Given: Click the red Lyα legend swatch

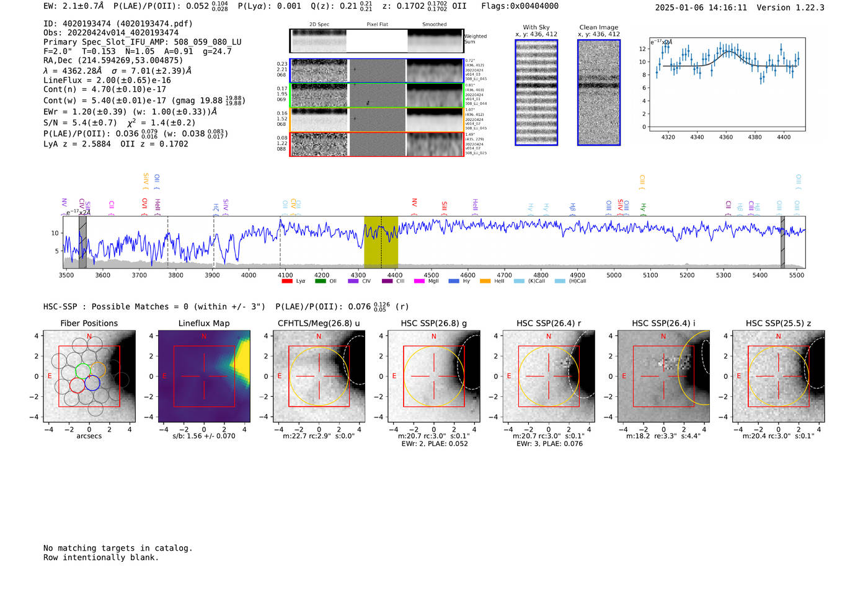Looking at the screenshot, I should (x=287, y=281).
